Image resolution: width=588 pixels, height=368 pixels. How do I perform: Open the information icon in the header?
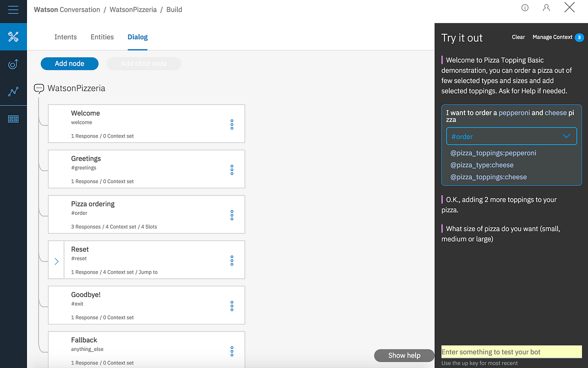point(525,8)
